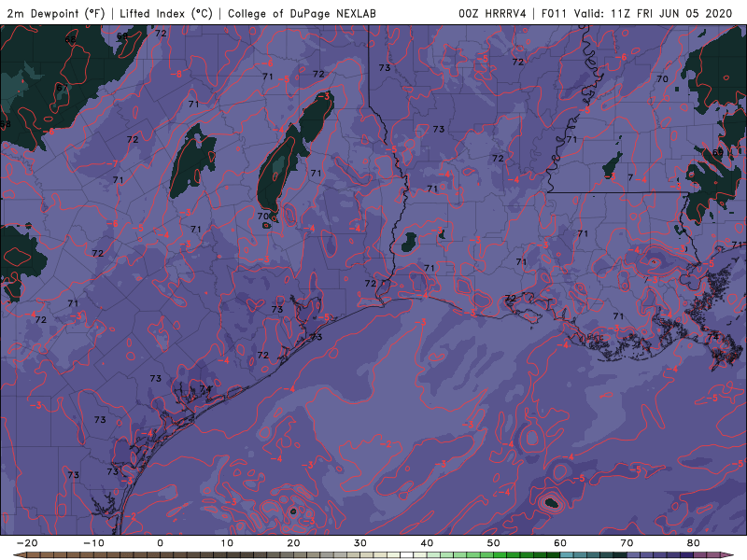Click the "-20" tick label on the color scale

coord(27,543)
